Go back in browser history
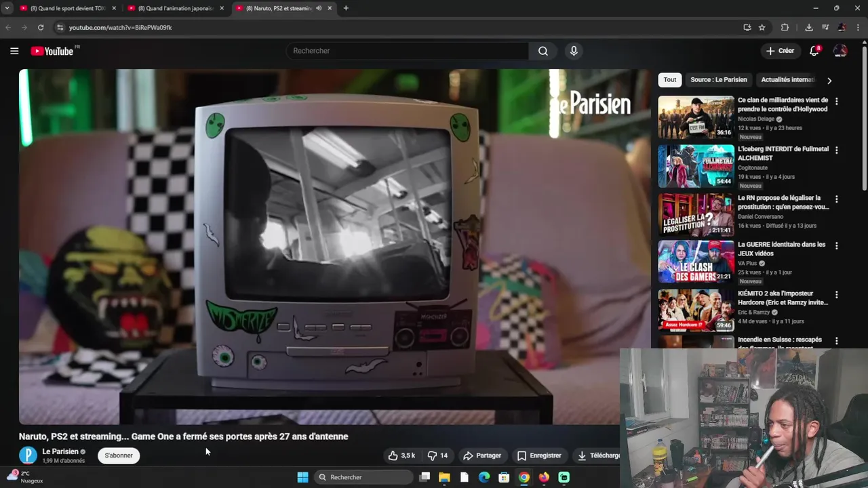This screenshot has width=868, height=488. (x=8, y=27)
